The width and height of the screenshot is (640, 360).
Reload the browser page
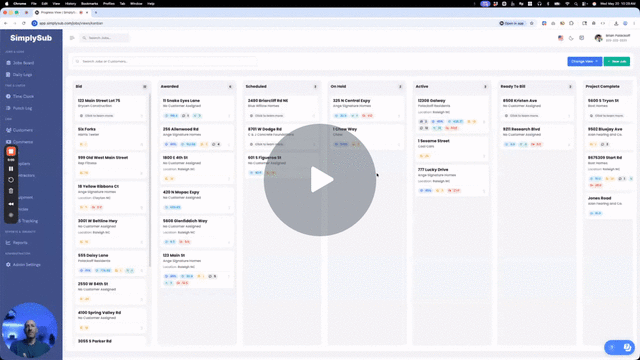click(x=24, y=23)
